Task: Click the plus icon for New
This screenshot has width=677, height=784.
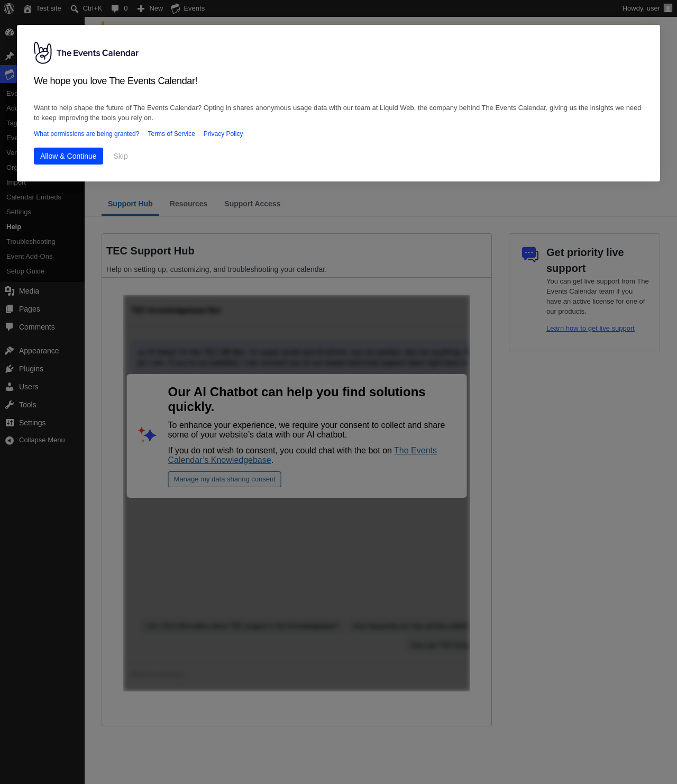Action: coord(141,8)
